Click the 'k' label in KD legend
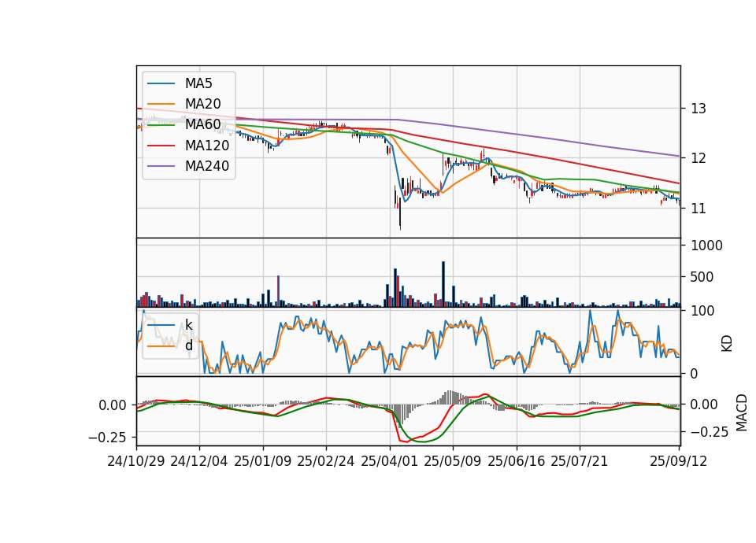This screenshot has width=756, height=543. tap(188, 325)
